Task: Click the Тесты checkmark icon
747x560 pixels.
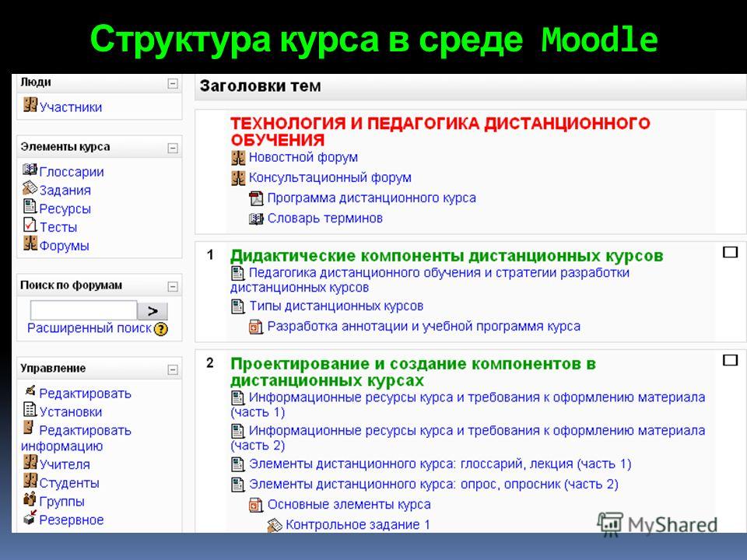Action: [x=30, y=225]
